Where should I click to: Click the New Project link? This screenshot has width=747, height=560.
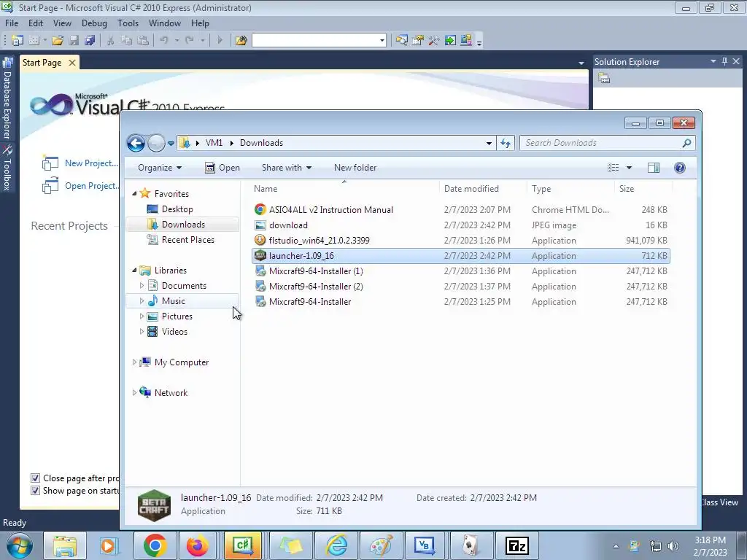(x=91, y=163)
